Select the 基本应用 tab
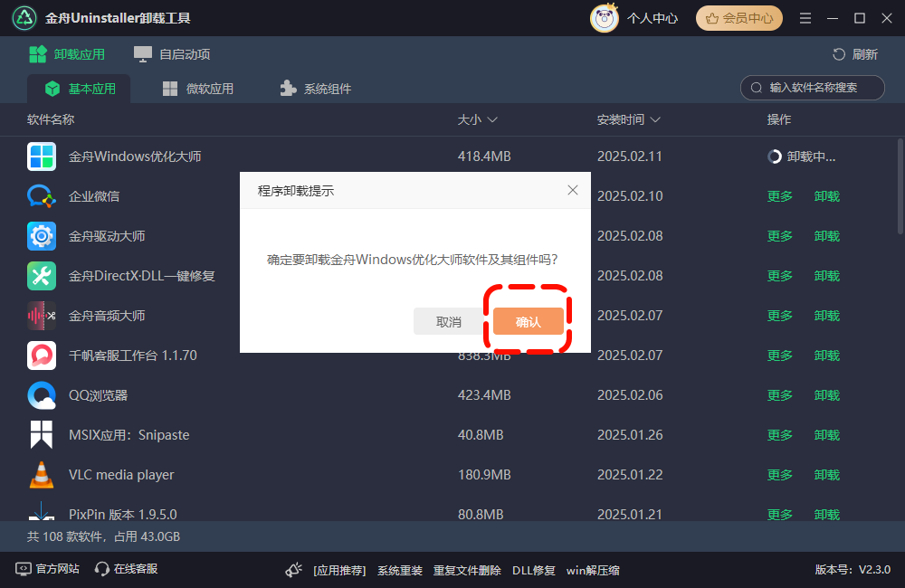The width and height of the screenshot is (905, 588). 79,89
